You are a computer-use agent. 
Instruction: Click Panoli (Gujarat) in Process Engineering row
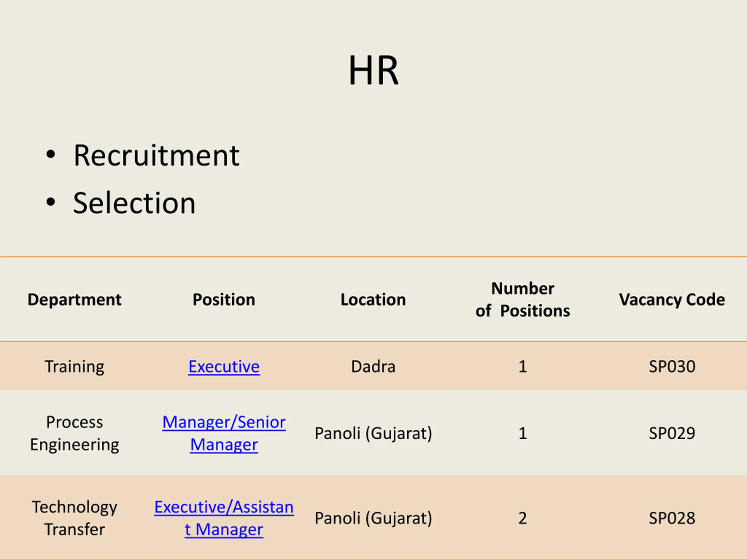[373, 433]
